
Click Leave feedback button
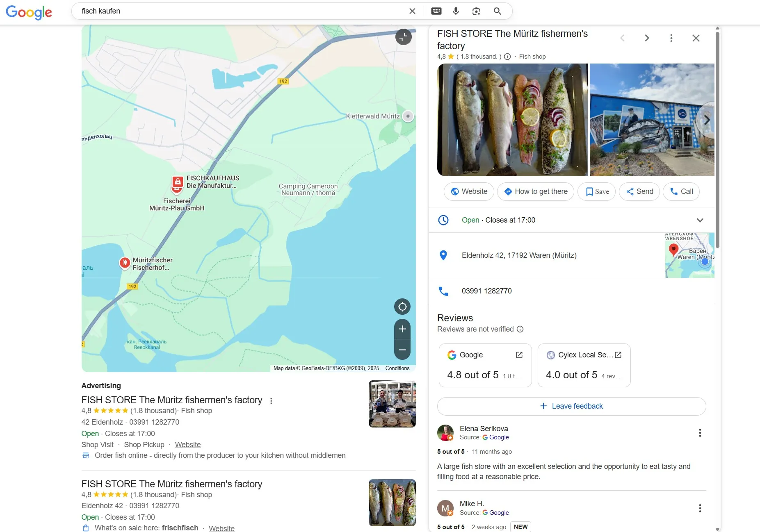572,406
